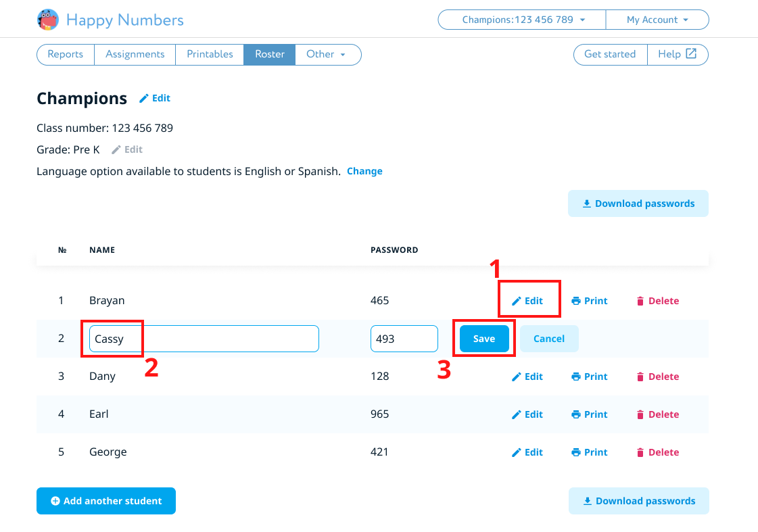Open the Champions class selector dropdown
The width and height of the screenshot is (758, 532).
tap(522, 20)
